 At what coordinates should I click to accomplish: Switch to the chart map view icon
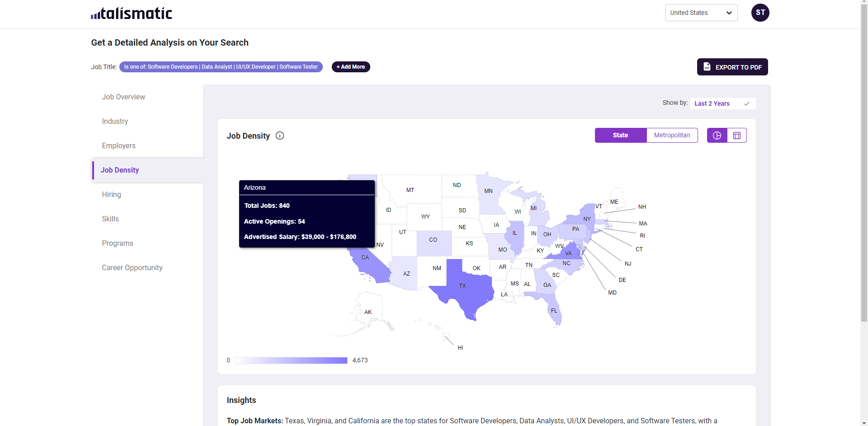(x=717, y=136)
